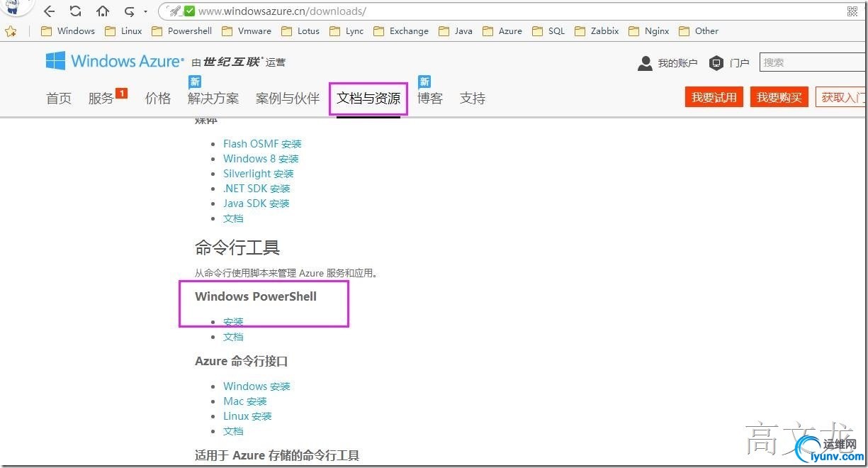Open the Powershell bookmark folder
The height and width of the screenshot is (468, 868).
[181, 31]
